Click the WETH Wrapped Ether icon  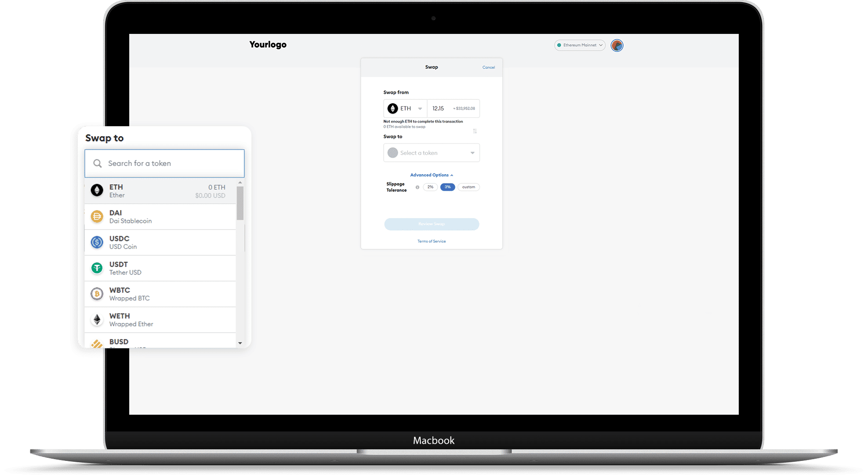(x=97, y=320)
